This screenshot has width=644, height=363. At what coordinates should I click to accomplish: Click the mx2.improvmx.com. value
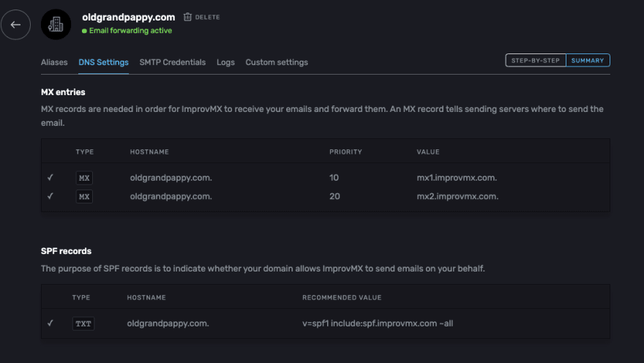click(457, 196)
